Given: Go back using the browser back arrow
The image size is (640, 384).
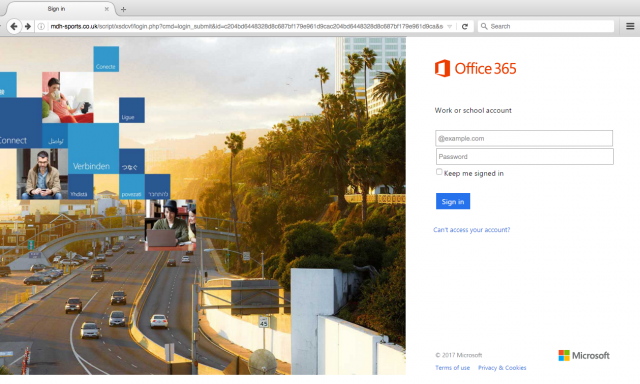Looking at the screenshot, I should (x=14, y=27).
